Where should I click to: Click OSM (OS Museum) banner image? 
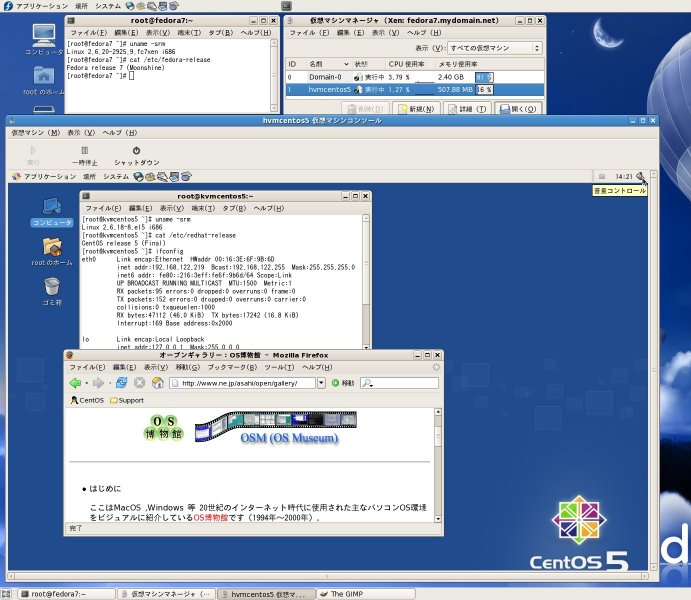pyautogui.click(x=276, y=429)
